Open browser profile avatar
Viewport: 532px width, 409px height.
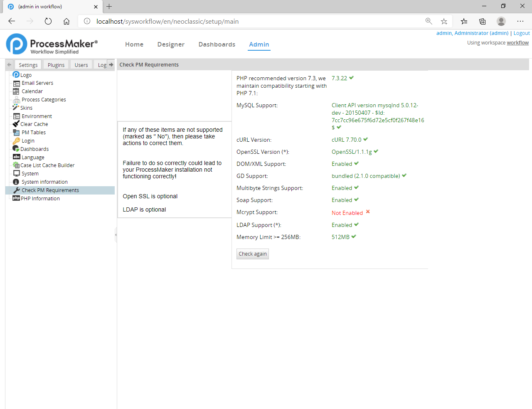pyautogui.click(x=501, y=21)
